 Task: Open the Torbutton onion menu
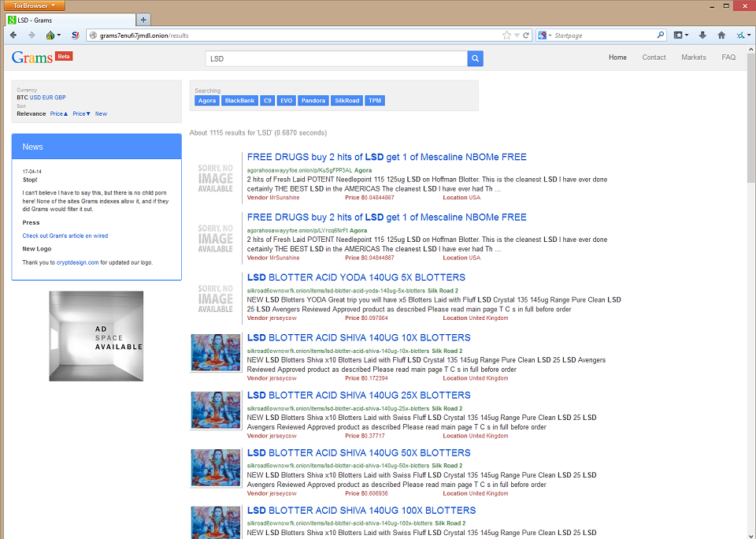(53, 35)
